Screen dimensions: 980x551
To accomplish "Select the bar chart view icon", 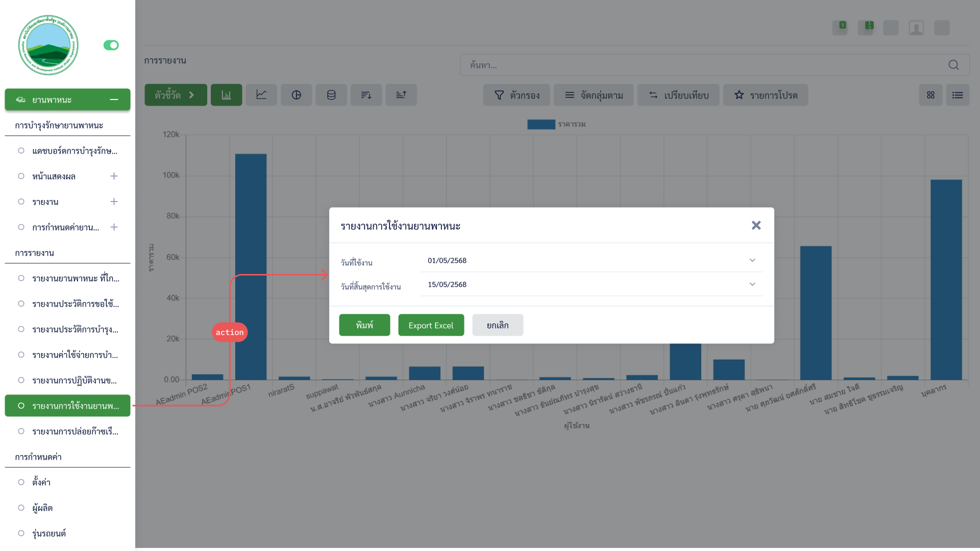I will [226, 95].
